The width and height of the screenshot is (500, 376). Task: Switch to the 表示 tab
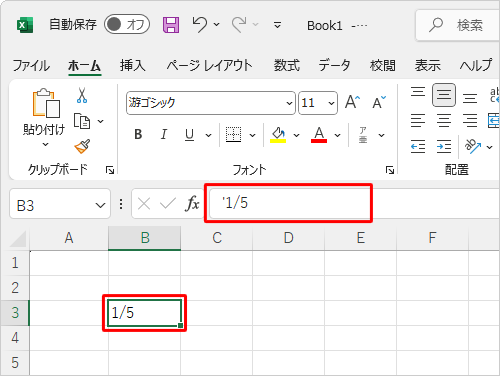click(x=428, y=65)
